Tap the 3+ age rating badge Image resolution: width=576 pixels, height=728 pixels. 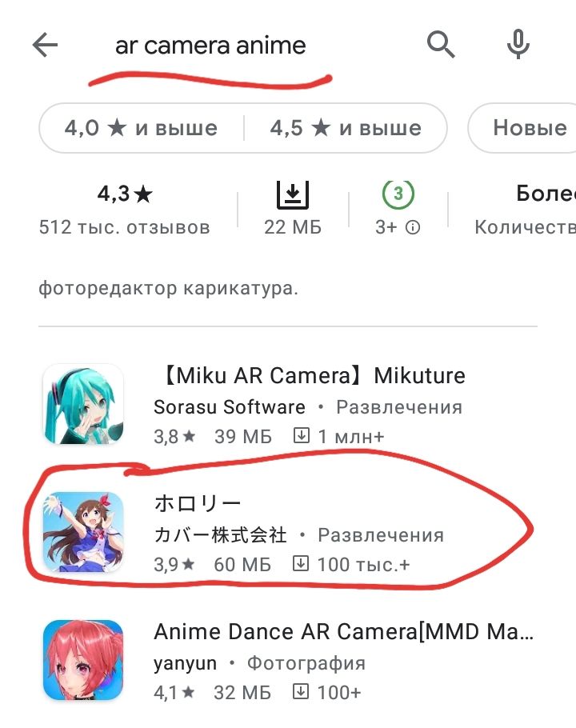click(x=398, y=194)
